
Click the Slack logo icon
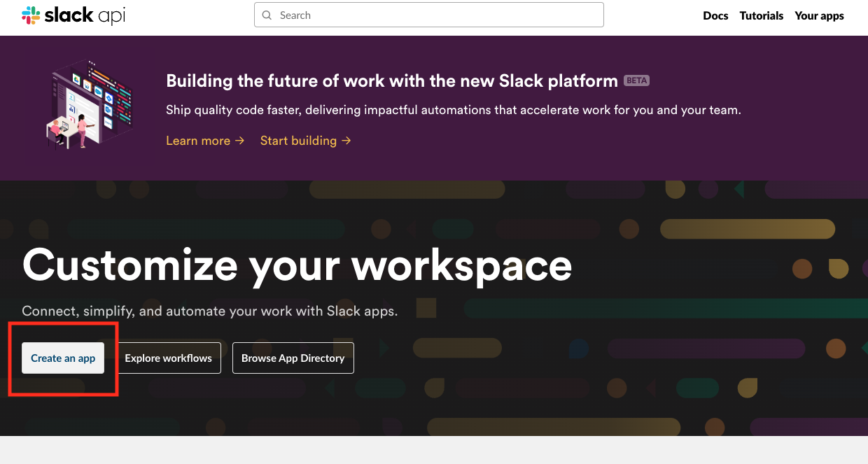(29, 15)
